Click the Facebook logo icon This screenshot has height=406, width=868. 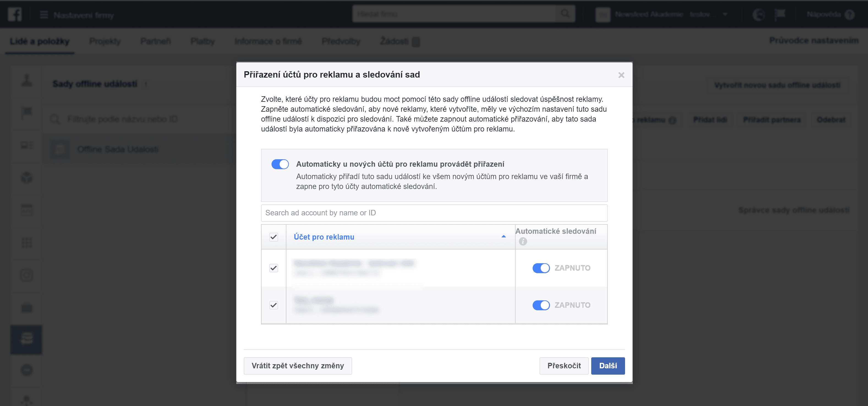[x=15, y=15]
